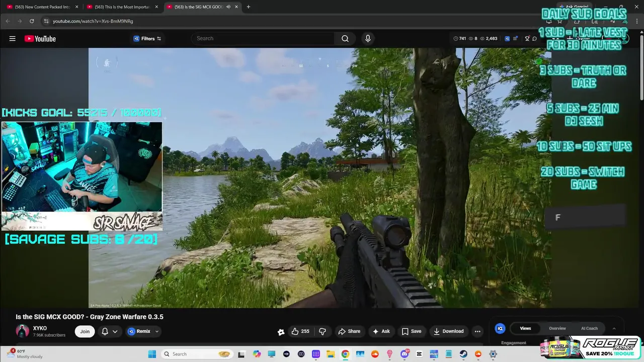This screenshot has width=644, height=362.
Task: Open more actions three-dot menu
Action: pos(477,331)
